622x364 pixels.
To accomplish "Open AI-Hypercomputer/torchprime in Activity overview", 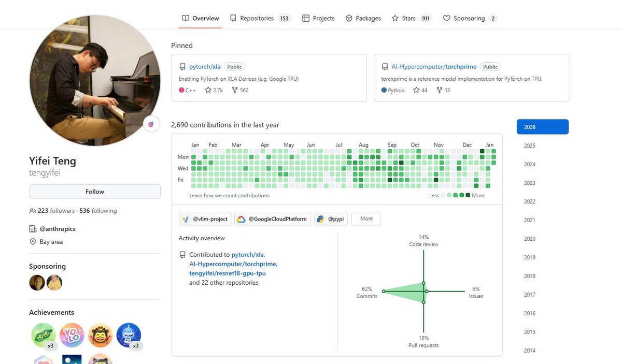I will coord(233,264).
